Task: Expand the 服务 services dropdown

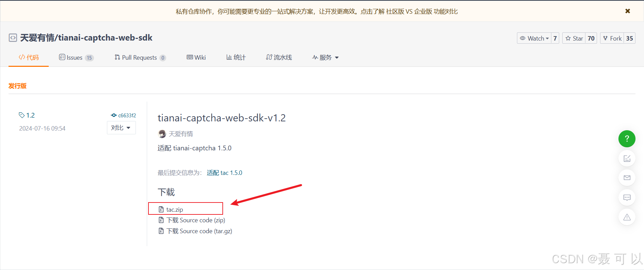Action: 325,57
